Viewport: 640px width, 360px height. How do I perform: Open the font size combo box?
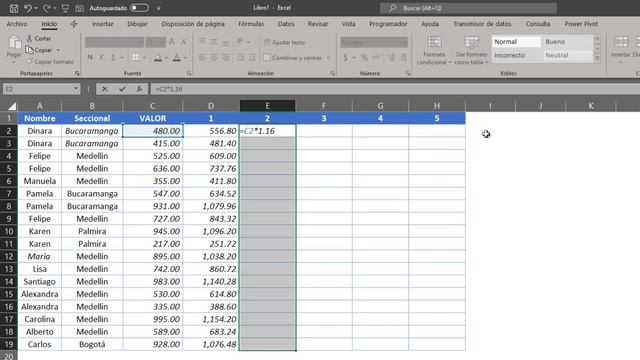click(x=156, y=42)
